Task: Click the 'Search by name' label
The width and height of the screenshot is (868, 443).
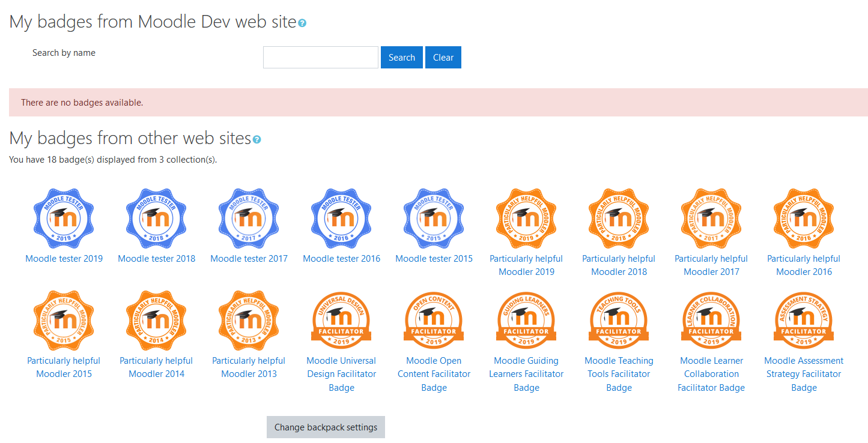Action: pos(64,53)
